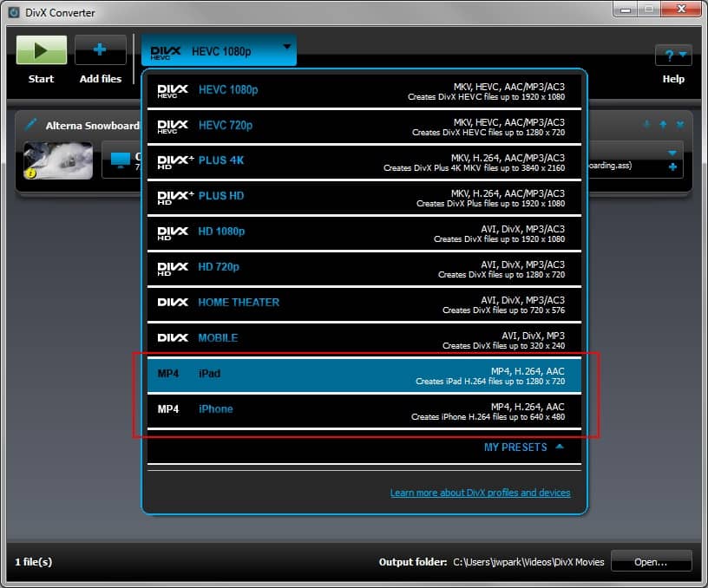Screen dimensions: 708x588
Task: Expand the subtitle track dropdown arrow
Action: (x=672, y=153)
